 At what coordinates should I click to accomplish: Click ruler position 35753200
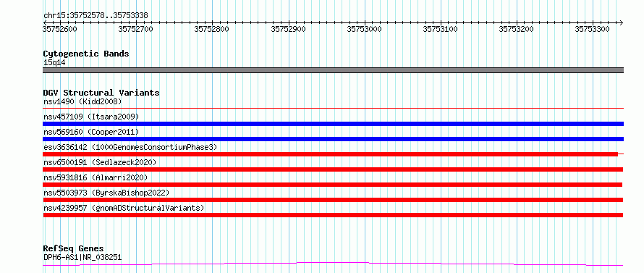click(516, 29)
